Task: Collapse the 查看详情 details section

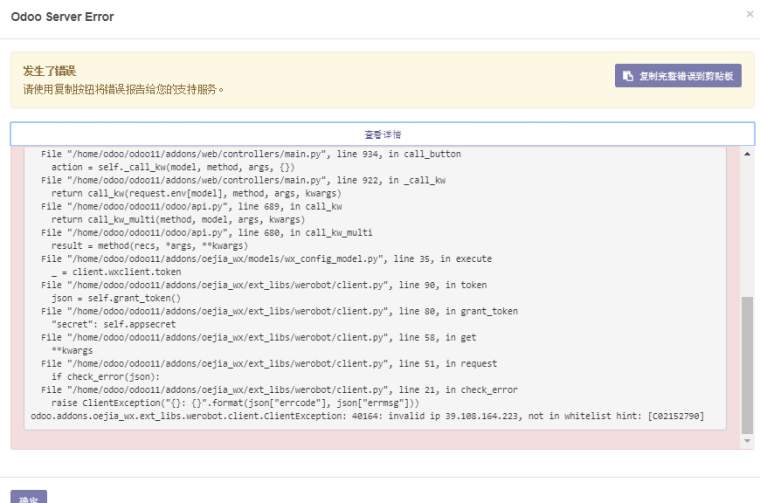Action: tap(382, 134)
